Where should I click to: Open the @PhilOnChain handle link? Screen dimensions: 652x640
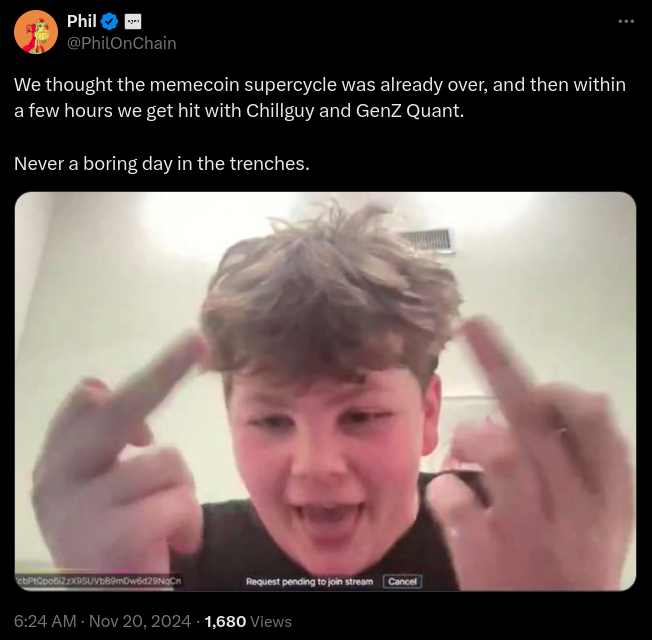[x=121, y=43]
